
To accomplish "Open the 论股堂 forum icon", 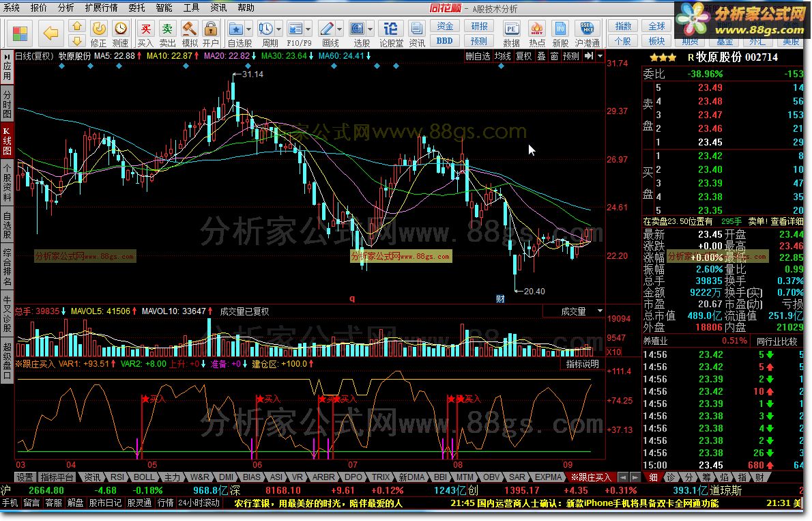I will [x=391, y=34].
